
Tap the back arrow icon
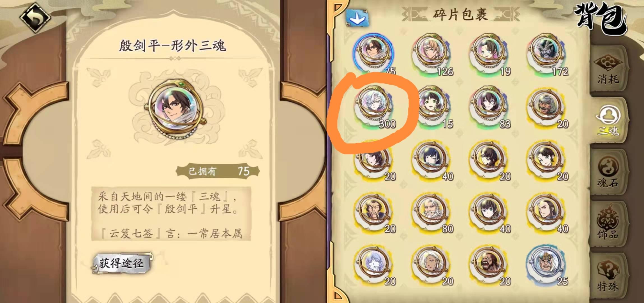35,17
